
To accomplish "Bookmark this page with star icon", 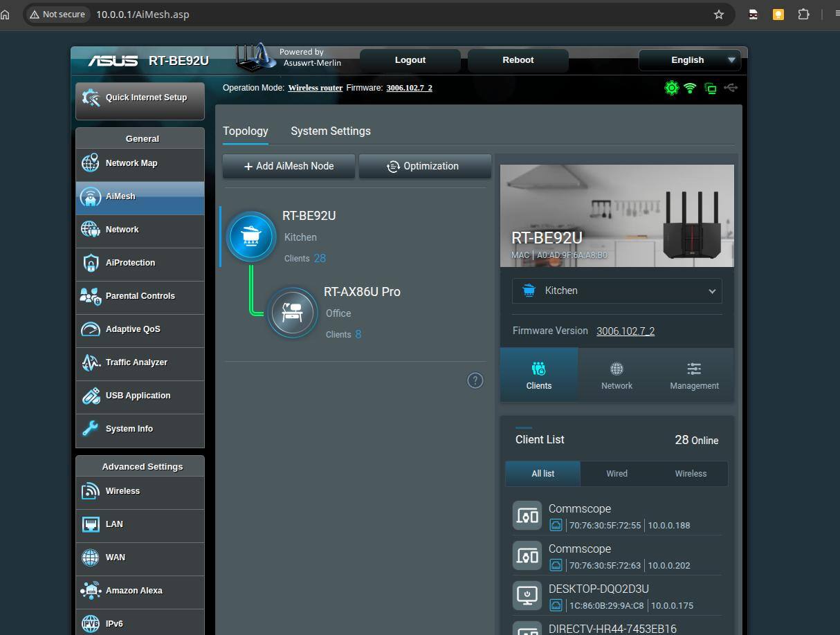I will pos(719,15).
